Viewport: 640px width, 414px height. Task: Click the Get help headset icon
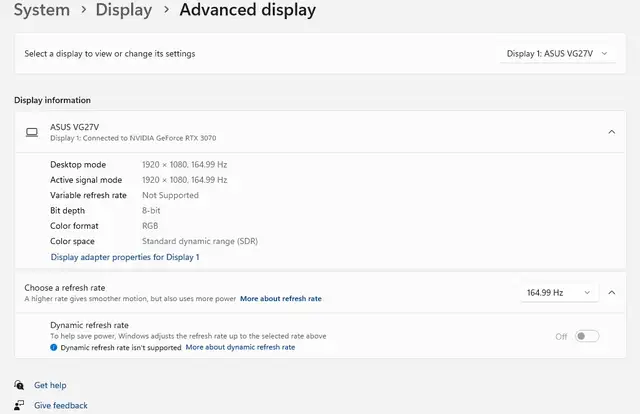[x=19, y=385]
